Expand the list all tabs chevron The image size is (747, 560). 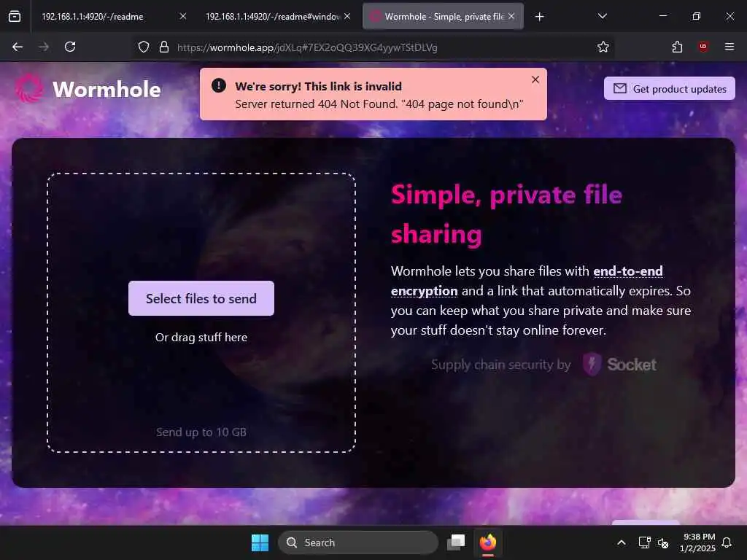tap(602, 16)
